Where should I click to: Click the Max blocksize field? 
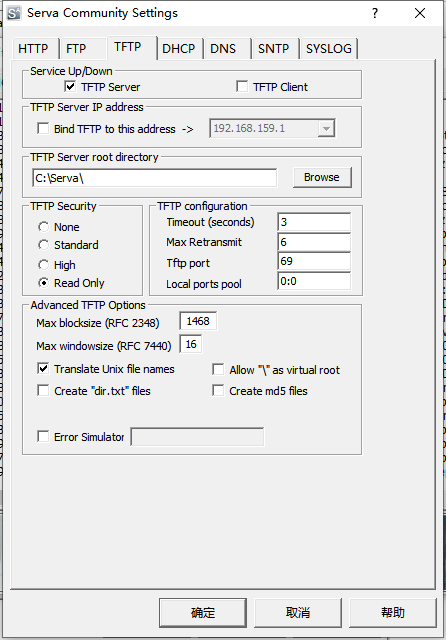[x=198, y=321]
